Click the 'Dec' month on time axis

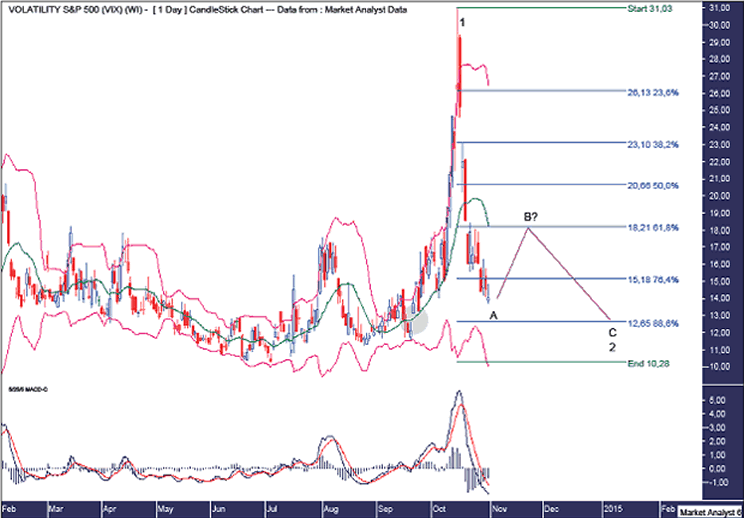pyautogui.click(x=549, y=508)
